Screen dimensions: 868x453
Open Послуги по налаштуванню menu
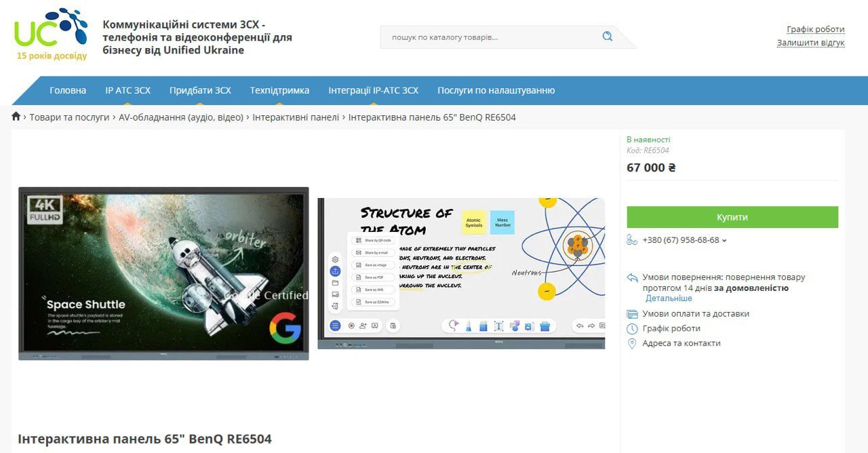[496, 90]
